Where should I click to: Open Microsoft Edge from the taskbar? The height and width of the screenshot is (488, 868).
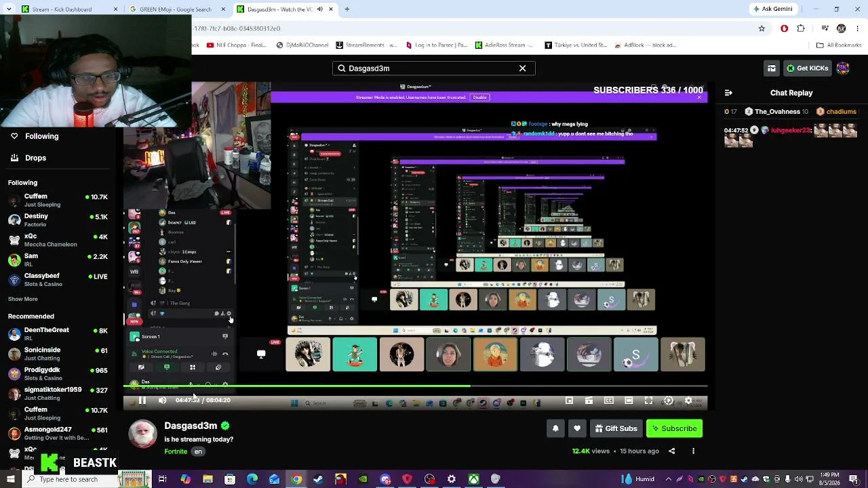(252, 479)
